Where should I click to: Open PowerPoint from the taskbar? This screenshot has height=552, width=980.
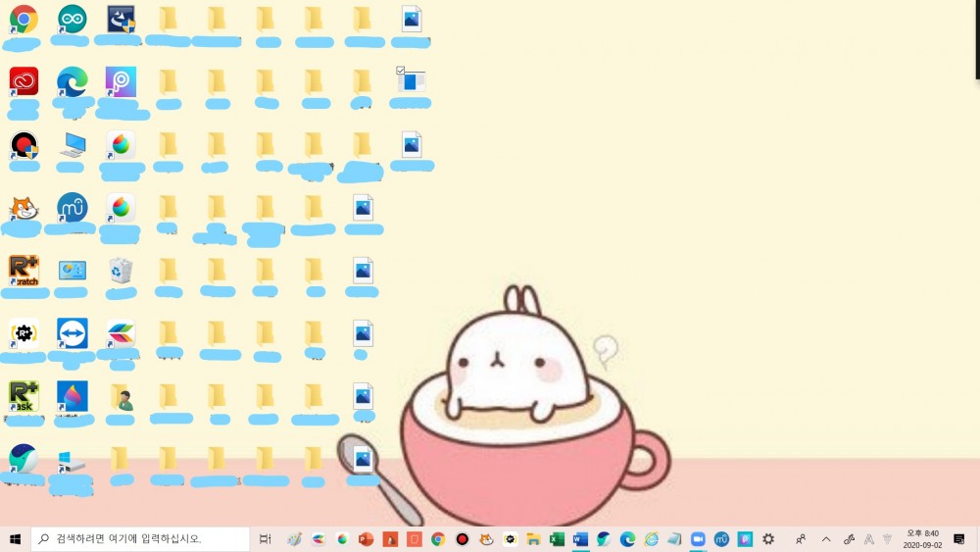[366, 539]
